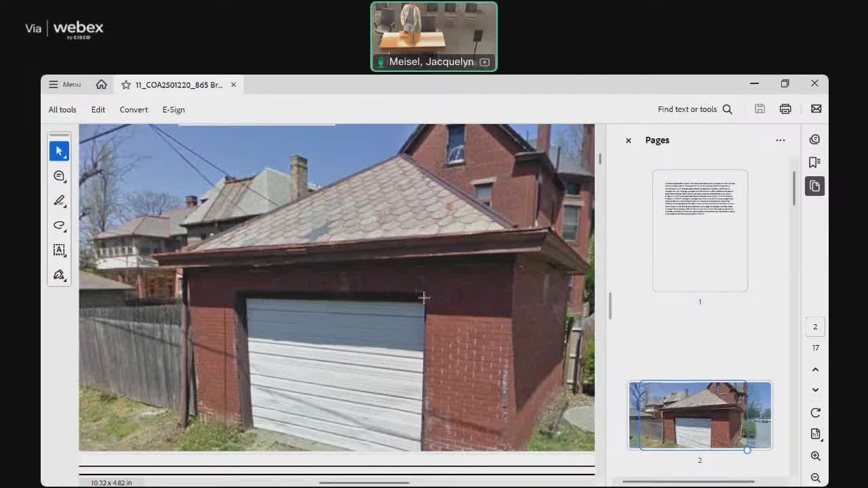The height and width of the screenshot is (488, 868).
Task: Go to the previous page with up chevron
Action: tap(815, 369)
